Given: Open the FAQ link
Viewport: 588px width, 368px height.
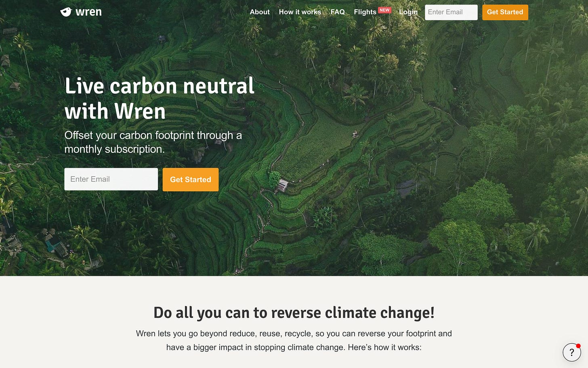Looking at the screenshot, I should tap(337, 12).
